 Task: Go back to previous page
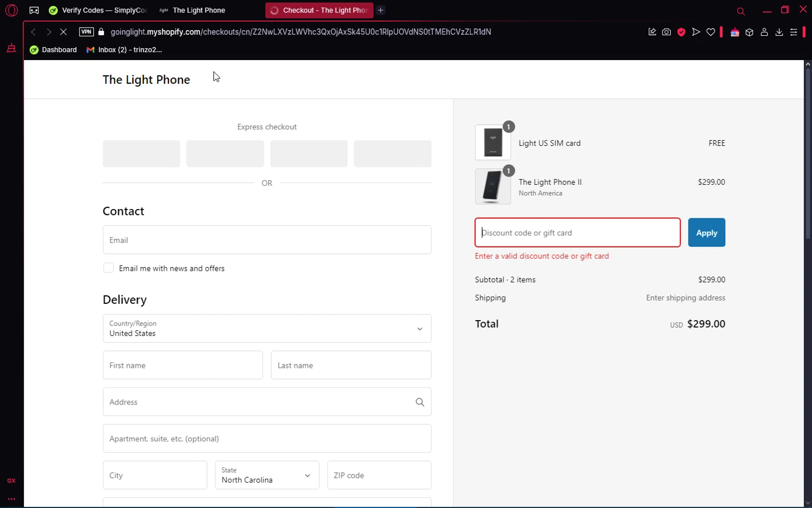(33, 32)
